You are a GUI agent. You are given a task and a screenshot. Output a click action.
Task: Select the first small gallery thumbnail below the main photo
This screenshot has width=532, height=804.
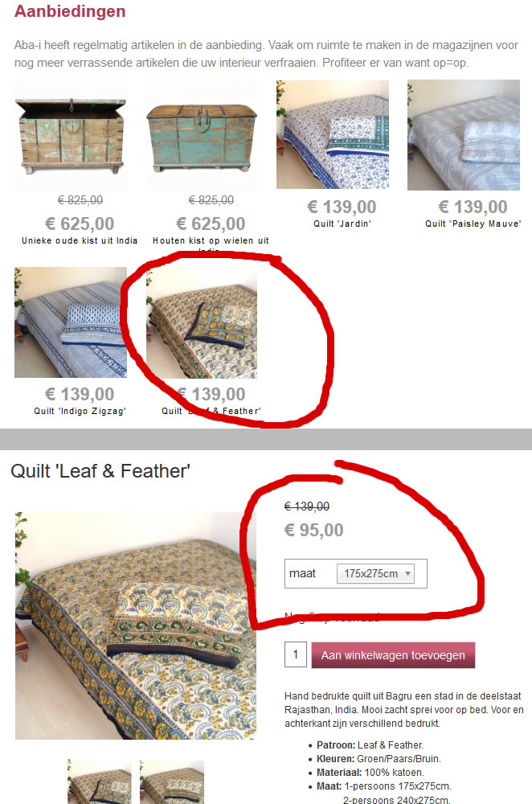[100, 781]
